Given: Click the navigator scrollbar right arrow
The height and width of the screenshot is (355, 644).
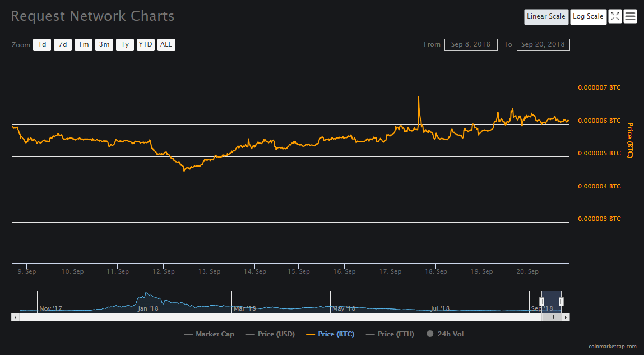Looking at the screenshot, I should [566, 317].
